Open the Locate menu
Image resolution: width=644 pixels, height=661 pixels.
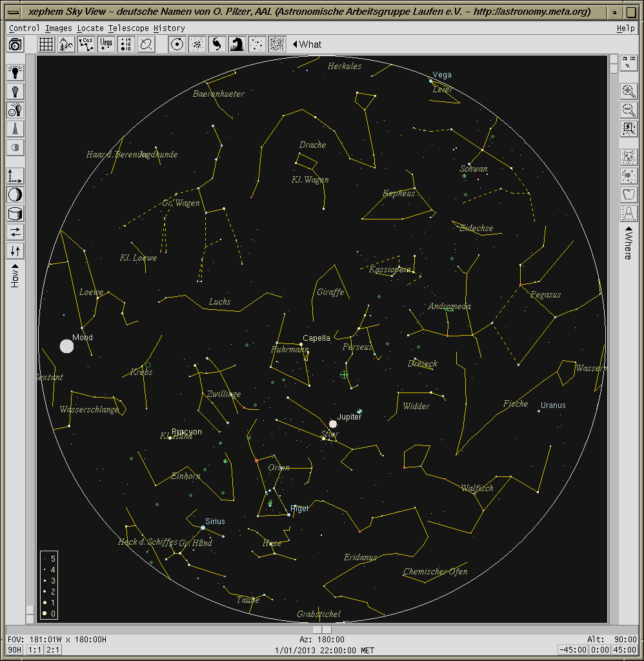click(x=90, y=28)
